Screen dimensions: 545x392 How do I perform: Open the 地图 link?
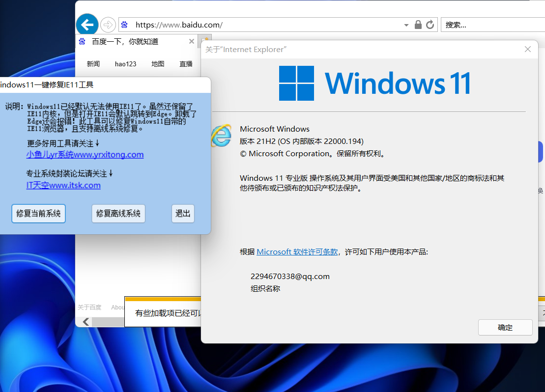(x=158, y=64)
